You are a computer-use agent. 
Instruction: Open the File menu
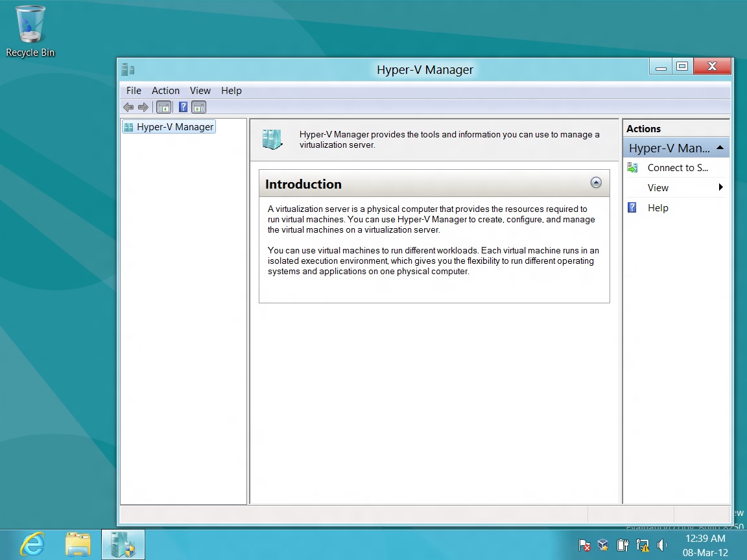[134, 91]
